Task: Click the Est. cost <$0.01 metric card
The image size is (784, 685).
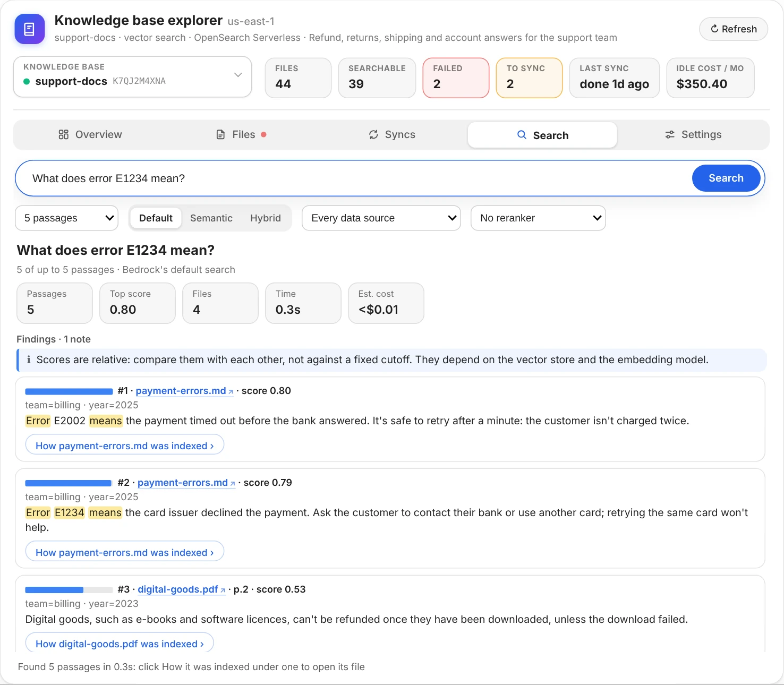Action: tap(386, 303)
